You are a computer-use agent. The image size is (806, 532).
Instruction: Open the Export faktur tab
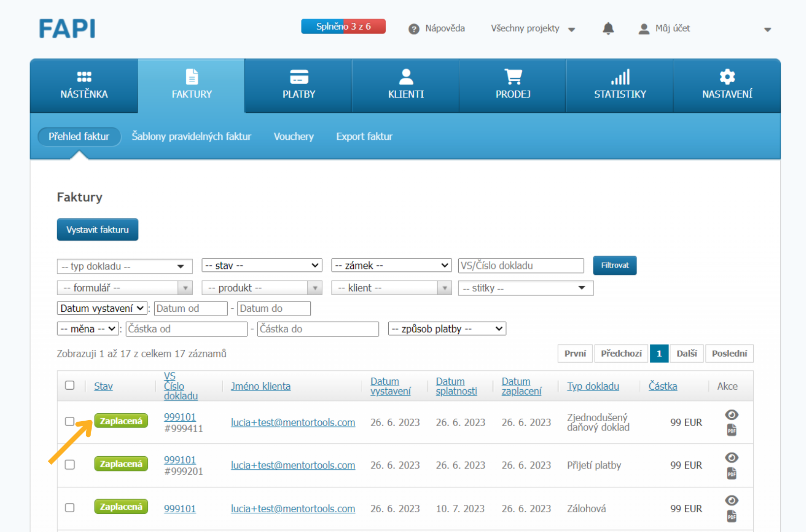364,136
